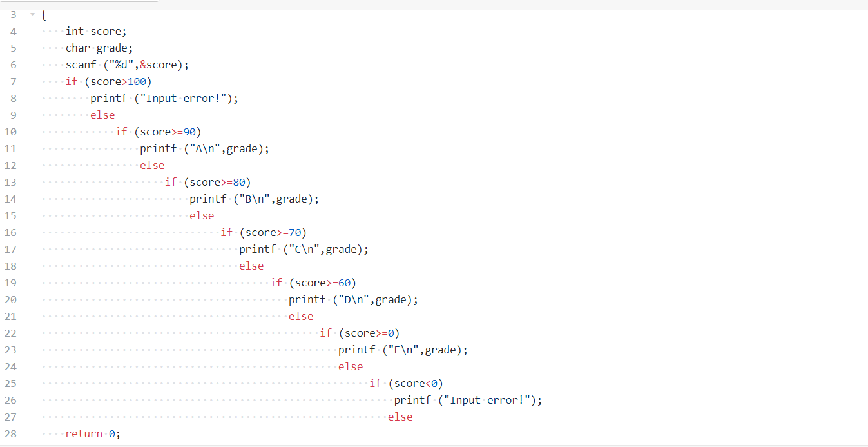The width and height of the screenshot is (868, 447).
Task: Click line number 28 in the gutter
Action: [x=10, y=433]
